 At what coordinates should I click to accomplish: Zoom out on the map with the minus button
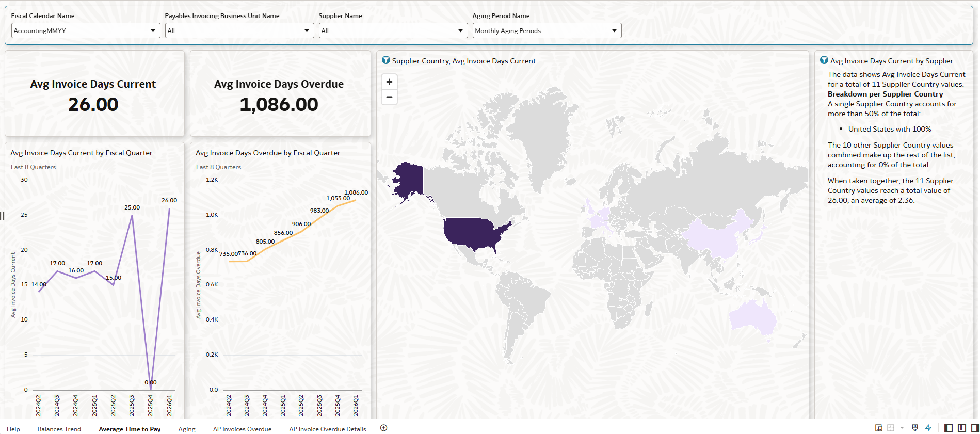[x=389, y=97]
